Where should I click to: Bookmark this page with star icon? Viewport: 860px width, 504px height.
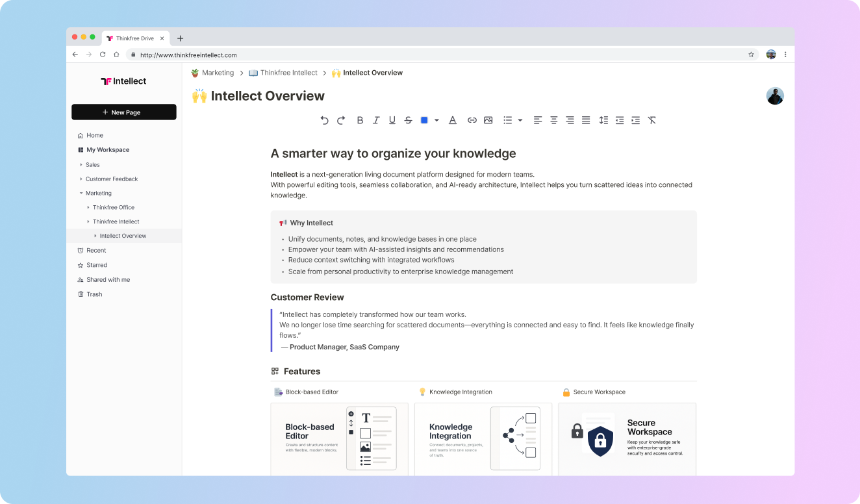tap(751, 55)
